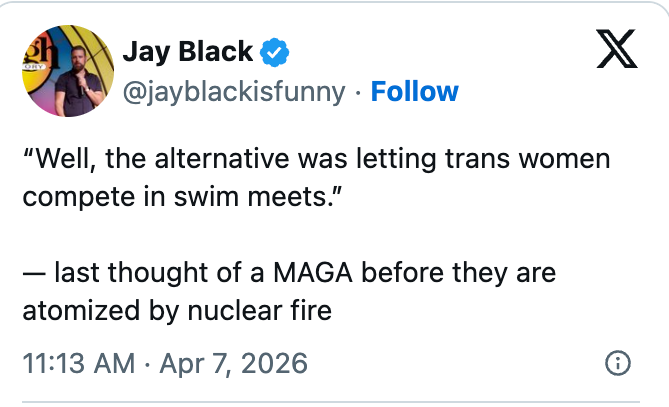Click the blank line between tweet paragraphs
Screen dimensions: 669x407
[x=300, y=235]
